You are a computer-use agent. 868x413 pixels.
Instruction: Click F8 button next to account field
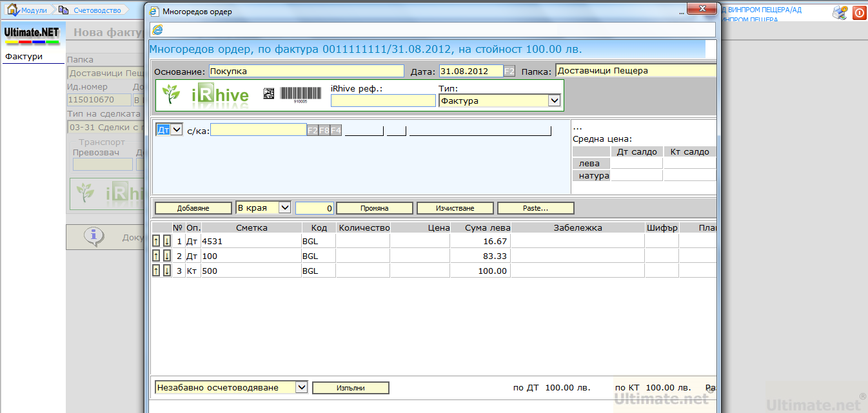324,130
